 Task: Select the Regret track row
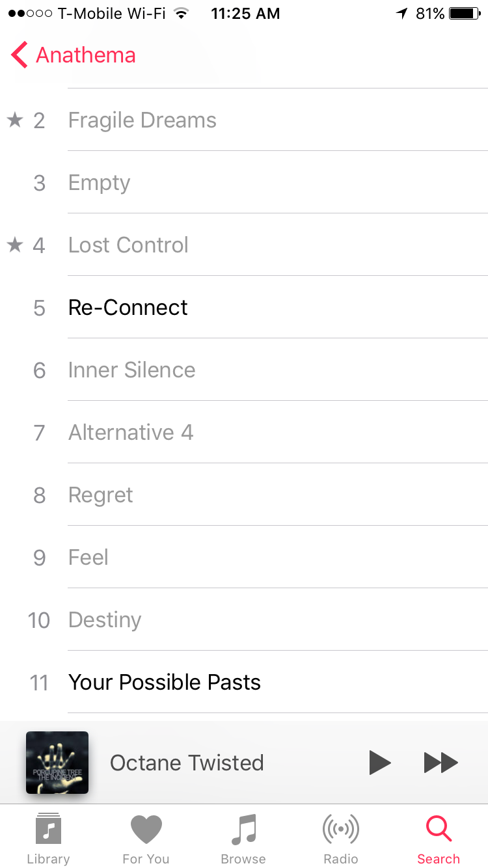[x=244, y=495]
